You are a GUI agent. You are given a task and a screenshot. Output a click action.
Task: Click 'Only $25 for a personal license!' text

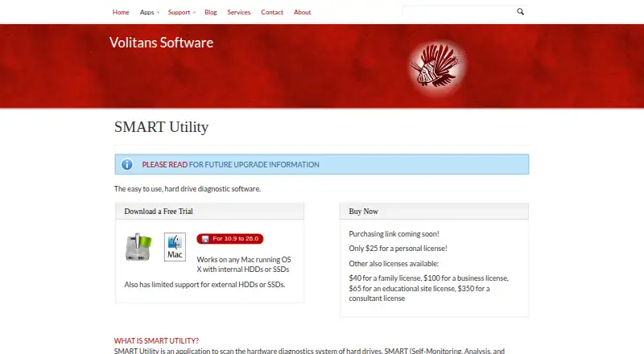pos(398,249)
